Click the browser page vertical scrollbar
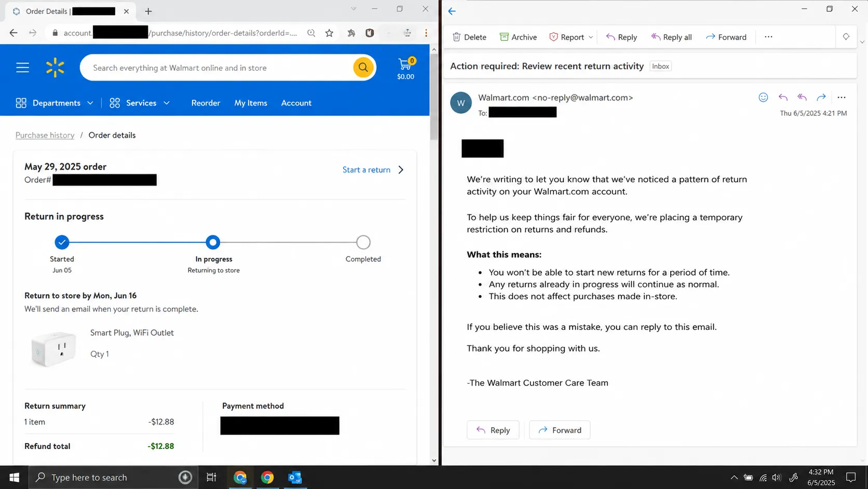 434,96
